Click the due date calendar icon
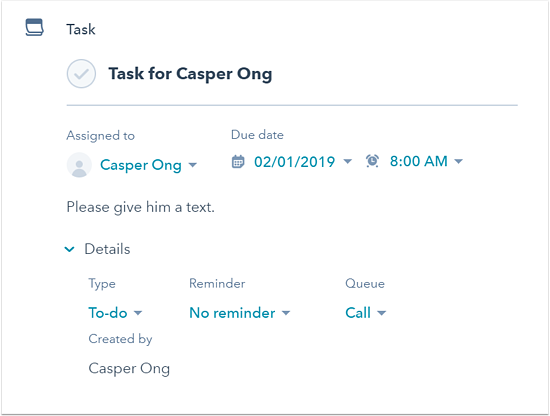 [238, 162]
